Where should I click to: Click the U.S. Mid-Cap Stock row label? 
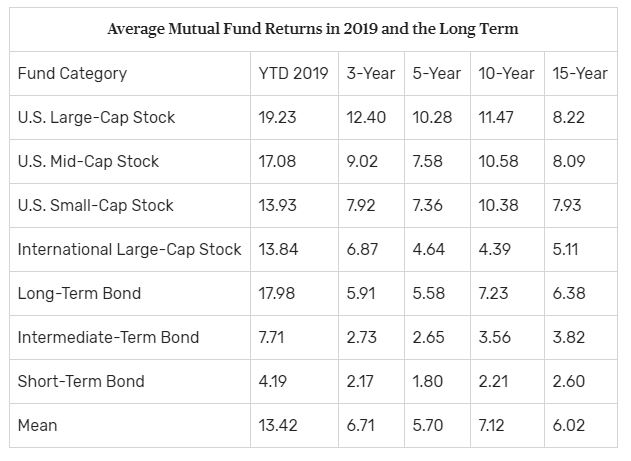(88, 162)
